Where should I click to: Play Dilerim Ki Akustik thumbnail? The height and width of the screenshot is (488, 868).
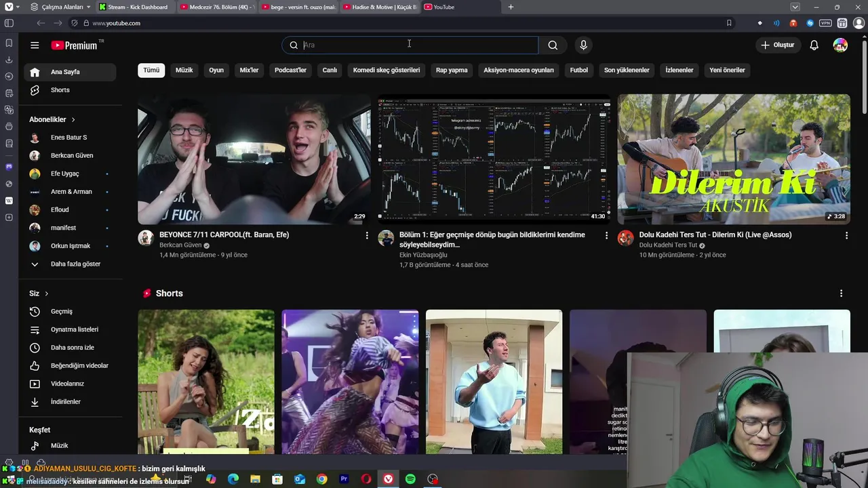coord(734,159)
